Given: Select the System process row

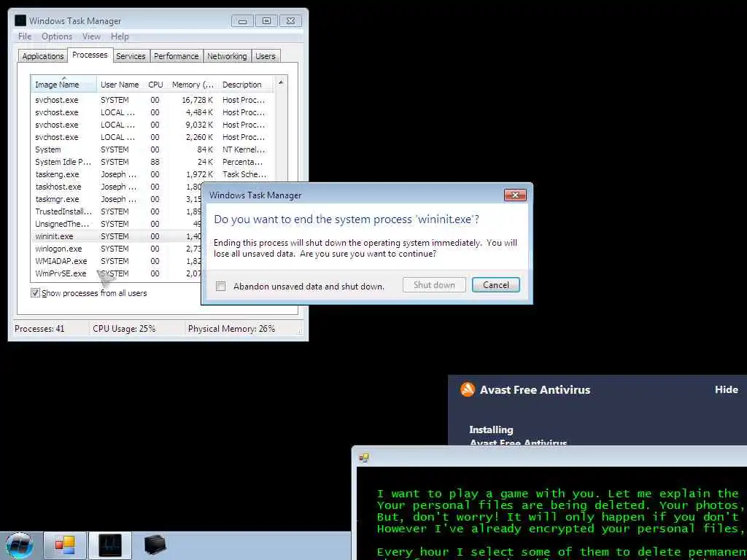Looking at the screenshot, I should pos(150,149).
